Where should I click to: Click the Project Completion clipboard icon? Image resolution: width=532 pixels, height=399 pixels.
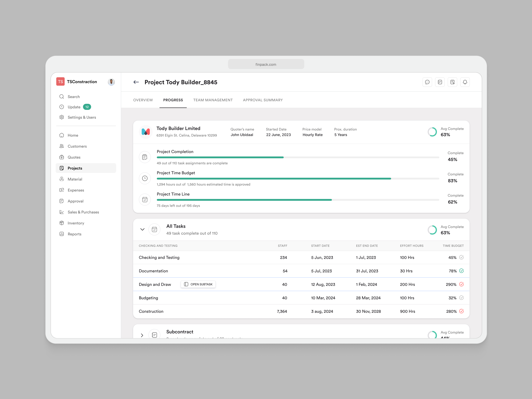coord(145,157)
